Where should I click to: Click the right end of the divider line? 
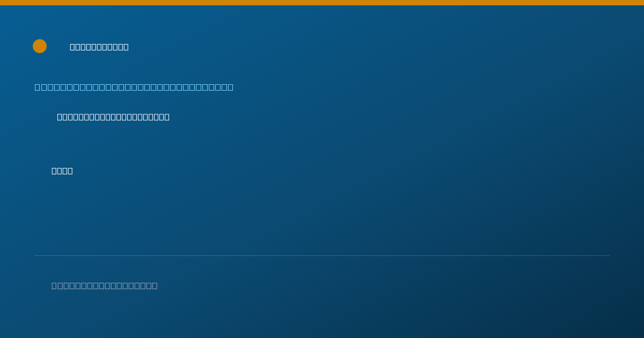[609, 255]
